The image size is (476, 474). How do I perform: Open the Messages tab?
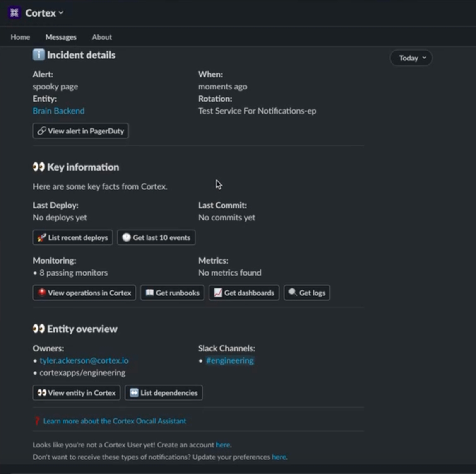(61, 37)
